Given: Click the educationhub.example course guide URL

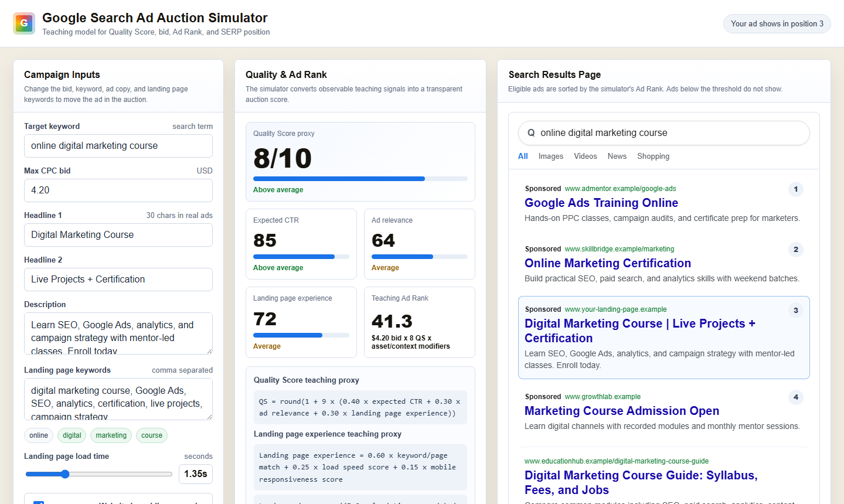Looking at the screenshot, I should click(x=617, y=461).
